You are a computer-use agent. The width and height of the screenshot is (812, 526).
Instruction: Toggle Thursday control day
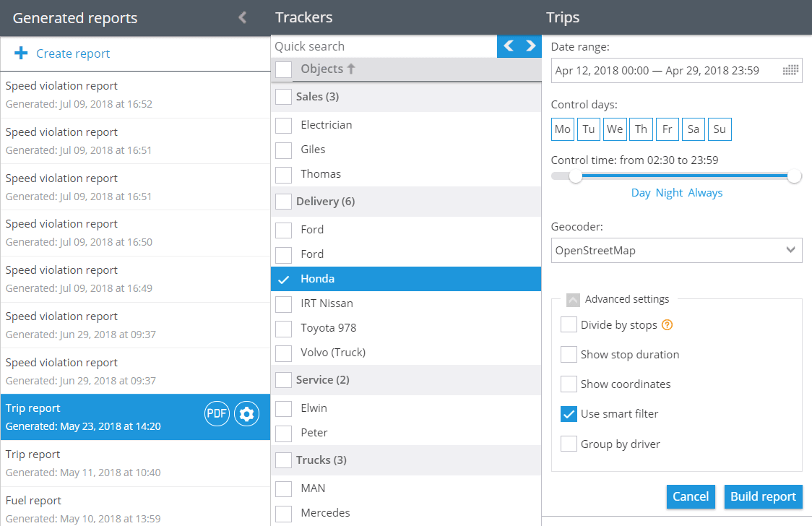641,129
